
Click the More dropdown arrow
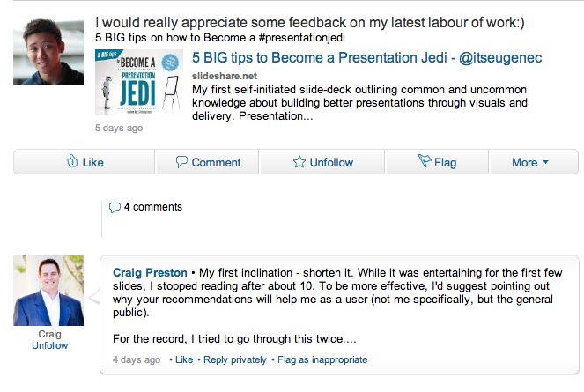coord(545,163)
